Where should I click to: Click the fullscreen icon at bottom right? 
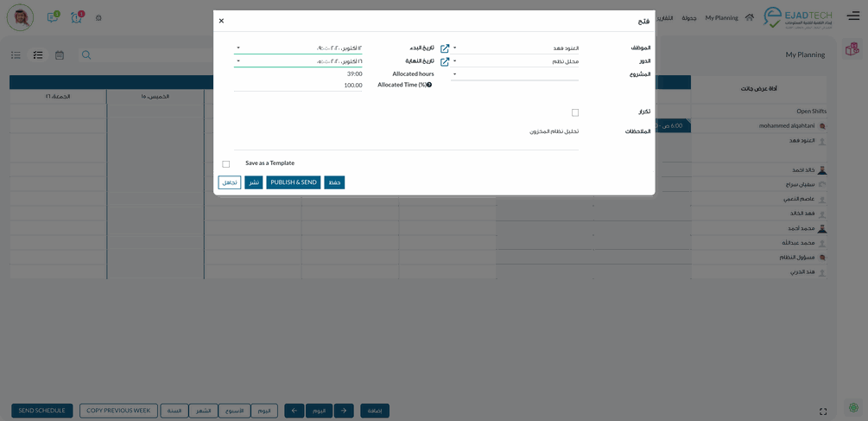[x=823, y=411]
